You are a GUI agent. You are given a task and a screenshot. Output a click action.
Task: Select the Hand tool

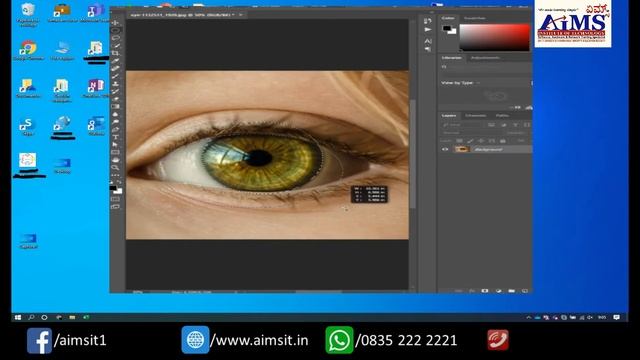point(116,160)
